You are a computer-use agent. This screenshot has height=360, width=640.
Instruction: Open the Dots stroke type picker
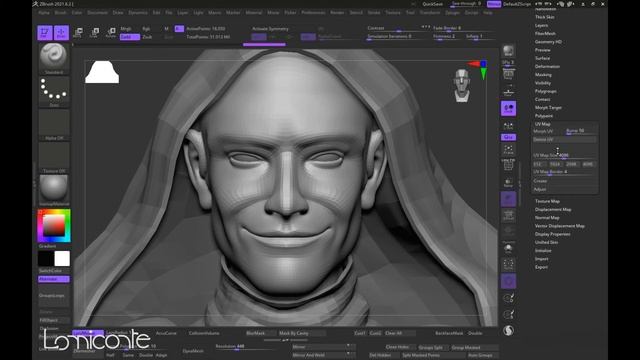(54, 92)
